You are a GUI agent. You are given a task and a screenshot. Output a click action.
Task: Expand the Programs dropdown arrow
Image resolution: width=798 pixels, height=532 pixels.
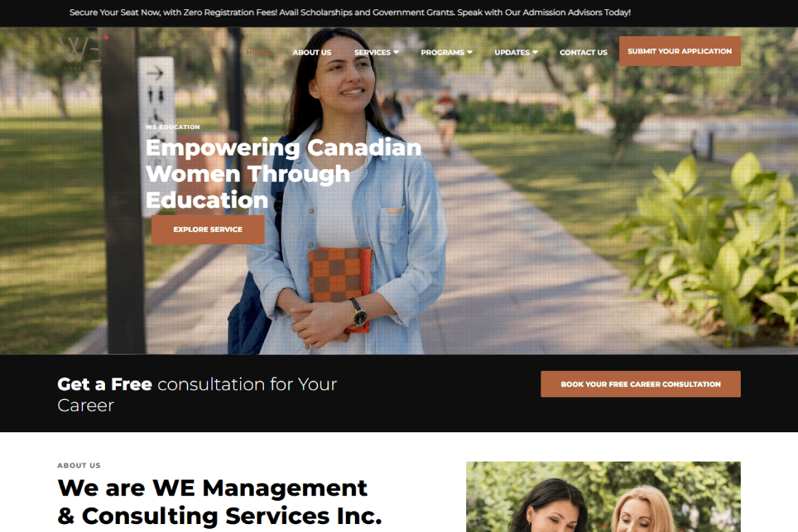(469, 52)
